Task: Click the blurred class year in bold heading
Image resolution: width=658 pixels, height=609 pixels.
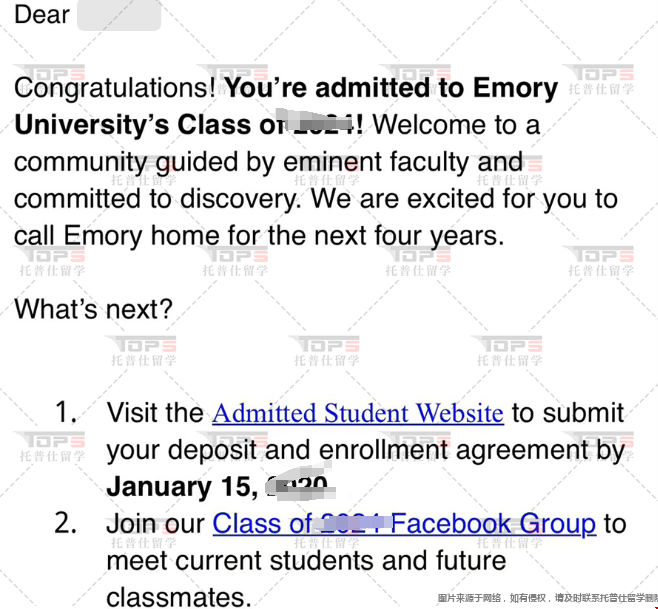Action: point(319,123)
